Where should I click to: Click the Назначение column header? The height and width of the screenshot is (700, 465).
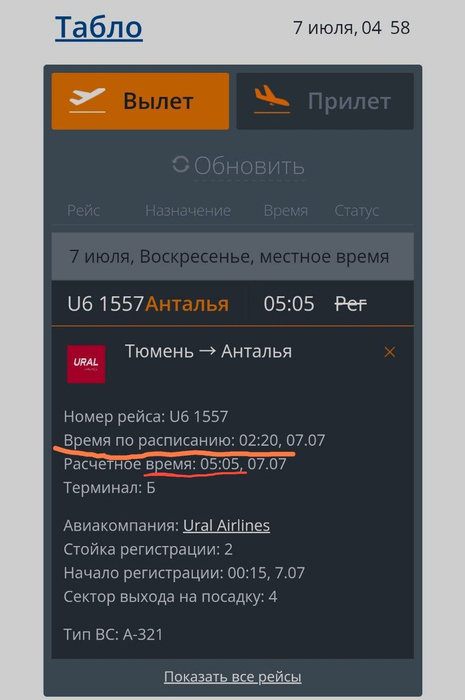[x=188, y=210]
